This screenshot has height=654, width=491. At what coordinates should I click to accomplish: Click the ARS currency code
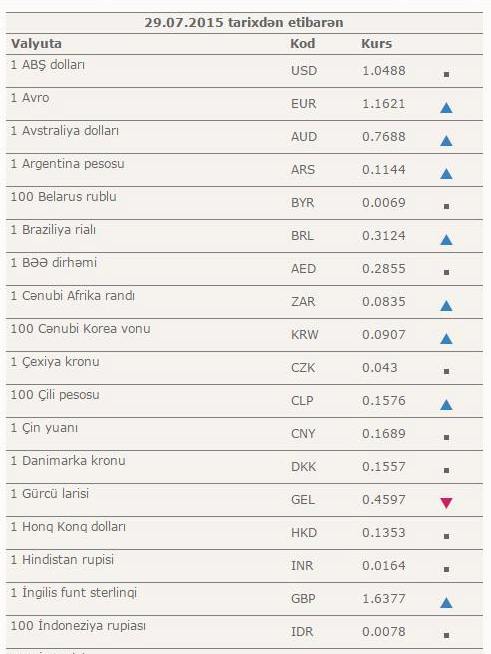pyautogui.click(x=303, y=170)
